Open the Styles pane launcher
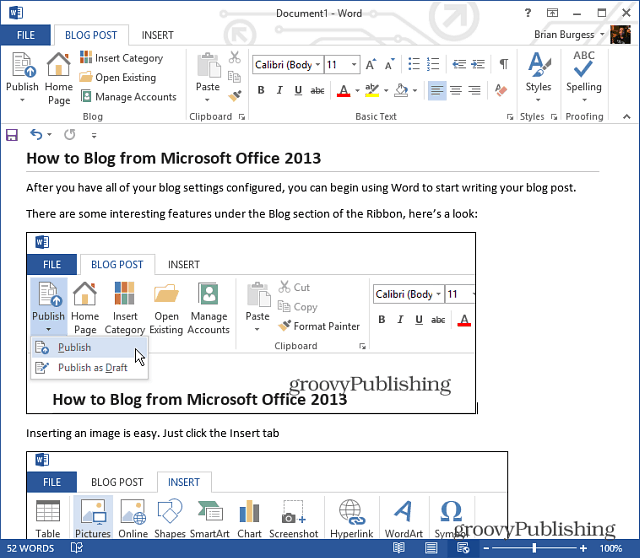The height and width of the screenshot is (558, 640). 554,117
